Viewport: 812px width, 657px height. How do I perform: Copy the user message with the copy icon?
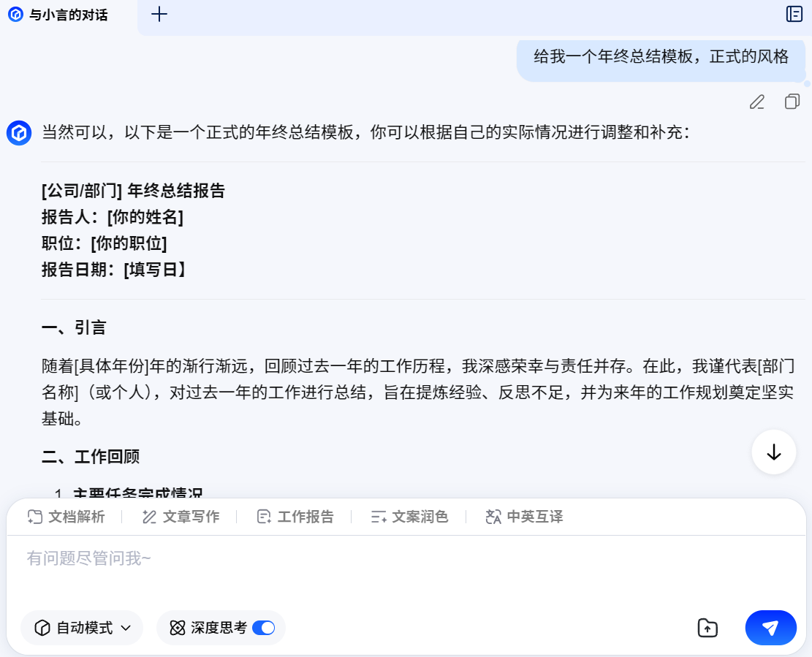[x=792, y=102]
